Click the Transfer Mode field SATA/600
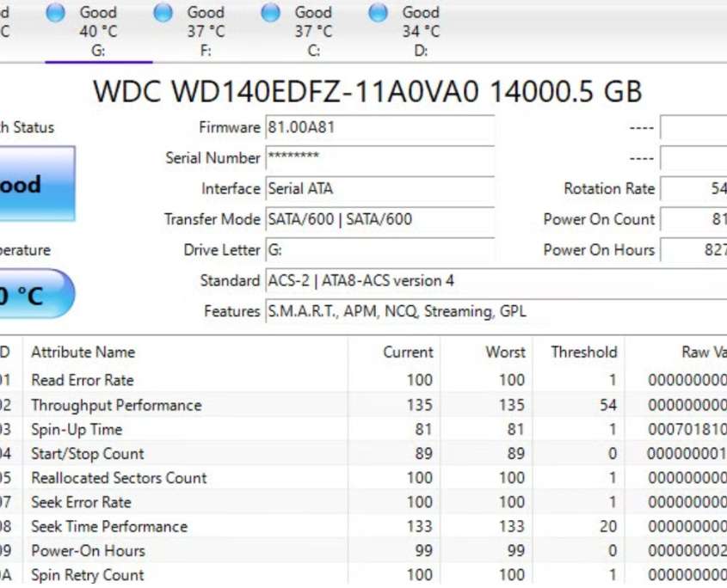Image resolution: width=727 pixels, height=588 pixels. tap(379, 219)
